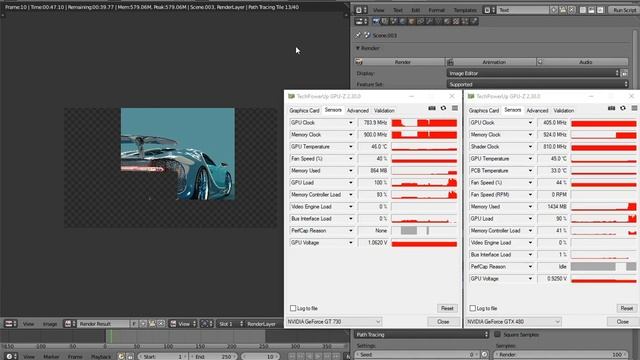Enable Log to file in GT 730 window

[x=293, y=308]
